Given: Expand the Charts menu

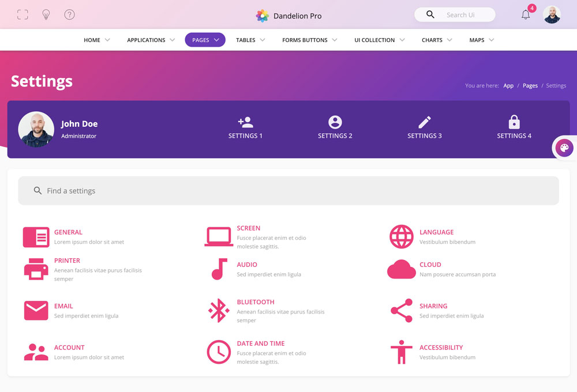Looking at the screenshot, I should pyautogui.click(x=436, y=40).
